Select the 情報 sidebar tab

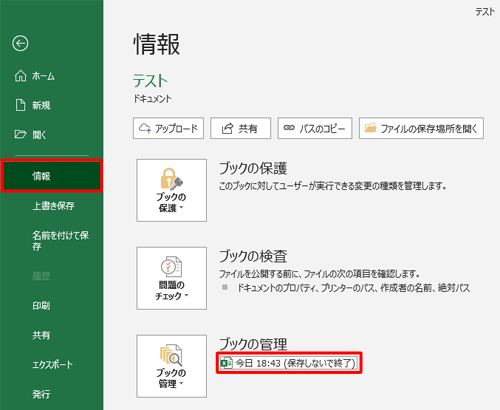coord(52,176)
